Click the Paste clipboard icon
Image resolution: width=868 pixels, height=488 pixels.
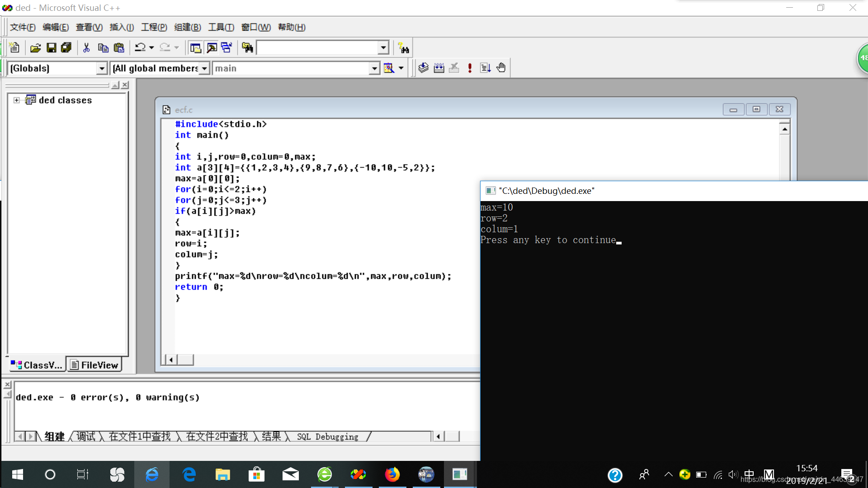[x=119, y=47]
